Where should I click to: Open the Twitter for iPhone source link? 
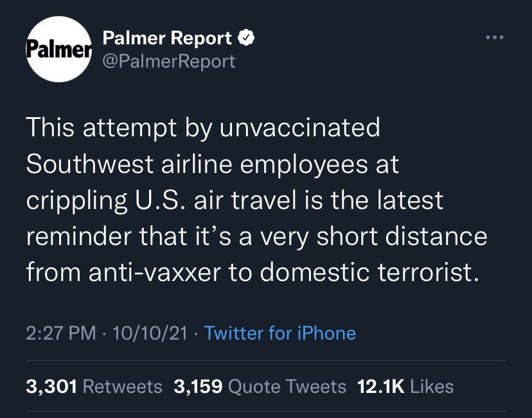tap(279, 333)
